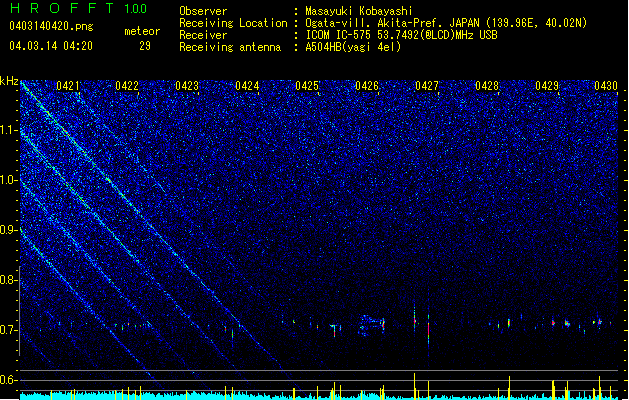Click the Receiving Location field label

(x=233, y=23)
